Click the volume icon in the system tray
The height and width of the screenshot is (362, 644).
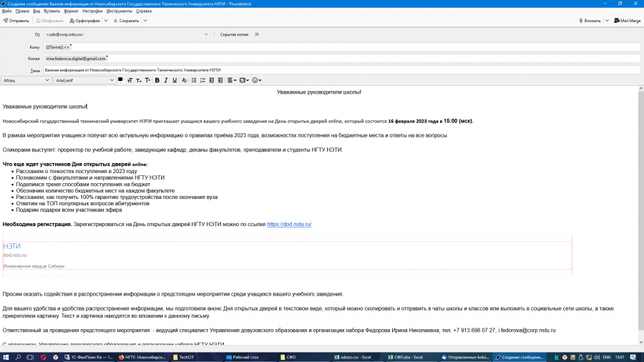point(597,357)
